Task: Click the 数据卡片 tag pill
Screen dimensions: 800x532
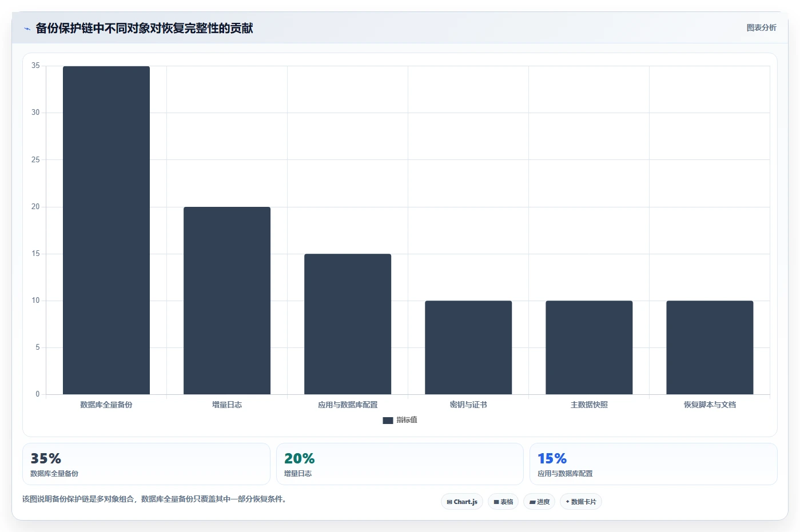Action: click(x=581, y=502)
